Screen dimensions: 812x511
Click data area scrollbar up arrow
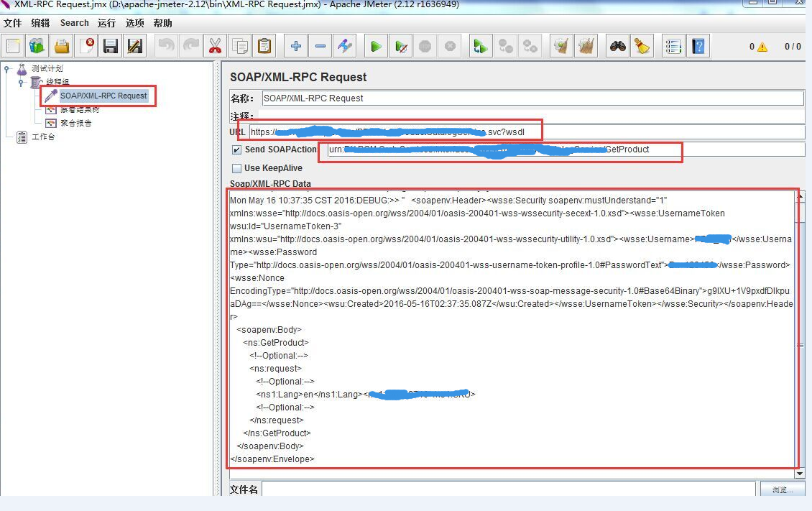[x=800, y=197]
